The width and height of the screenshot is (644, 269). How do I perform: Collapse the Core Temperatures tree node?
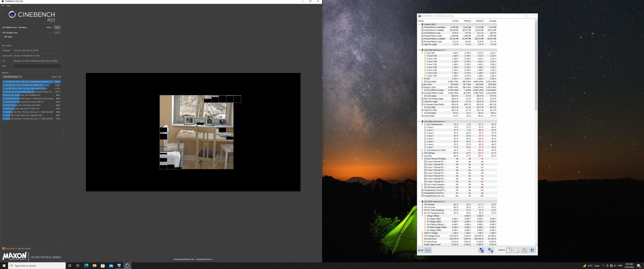tap(422, 125)
